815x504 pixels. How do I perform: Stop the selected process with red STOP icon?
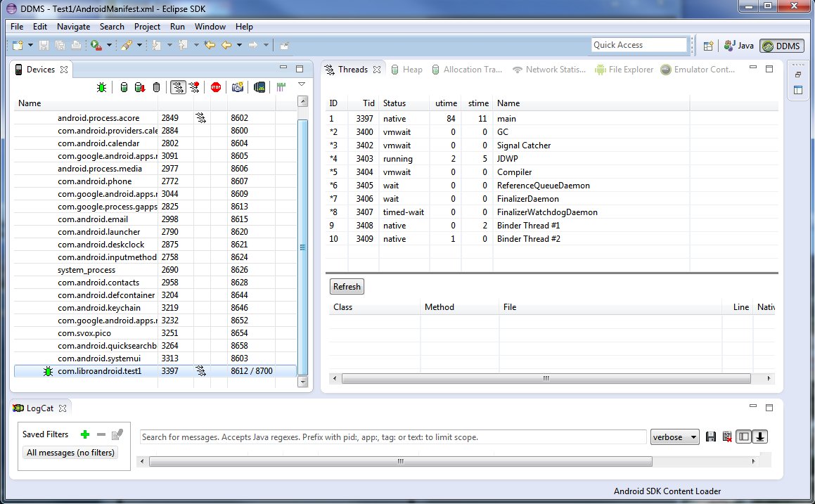[216, 87]
